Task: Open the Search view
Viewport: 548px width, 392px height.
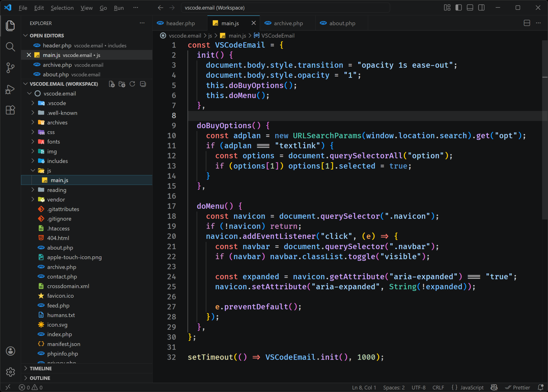Action: pos(10,47)
